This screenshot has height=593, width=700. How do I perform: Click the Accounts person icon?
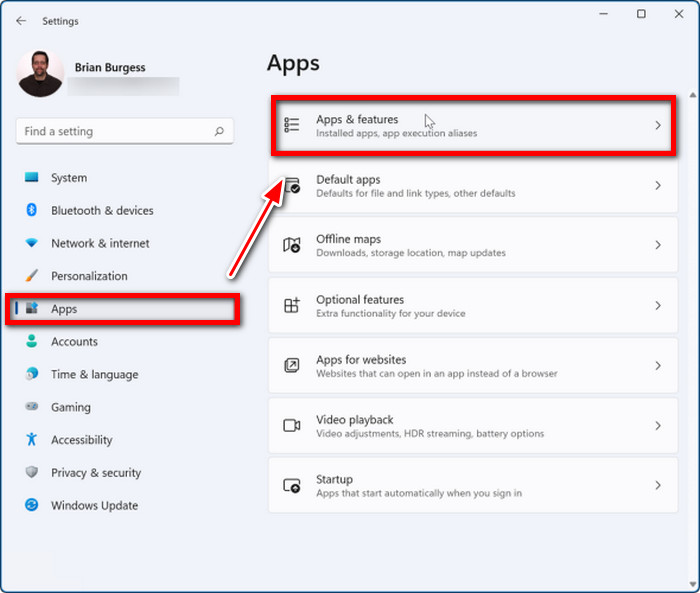click(32, 341)
